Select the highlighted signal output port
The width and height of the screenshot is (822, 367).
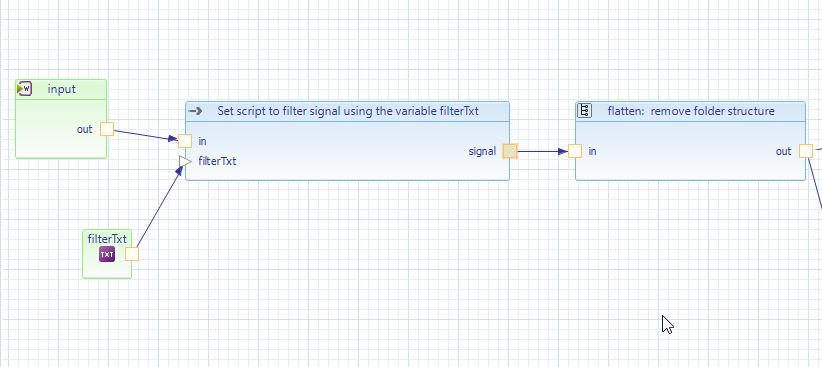510,151
